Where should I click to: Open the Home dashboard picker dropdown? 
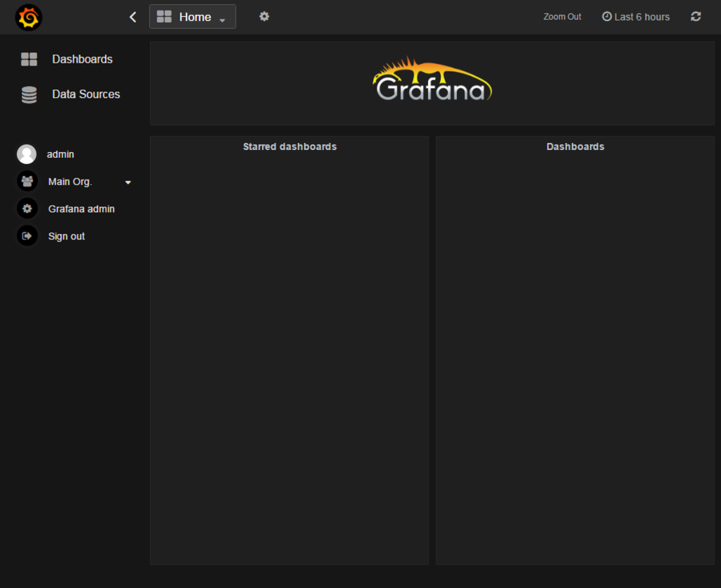click(192, 17)
